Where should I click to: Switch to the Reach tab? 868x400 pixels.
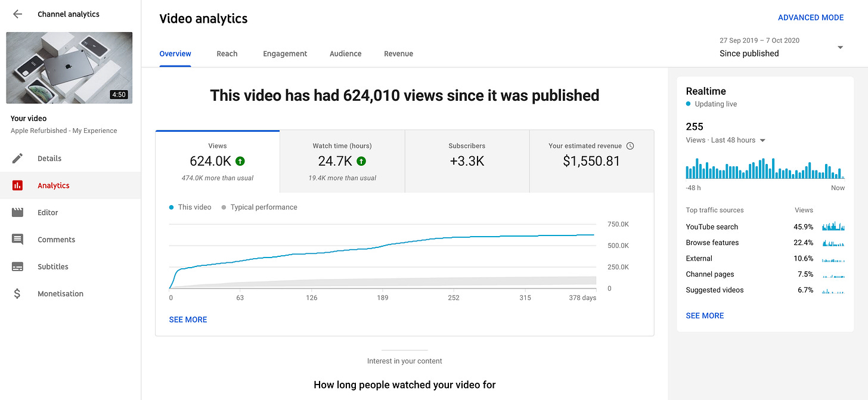point(227,54)
